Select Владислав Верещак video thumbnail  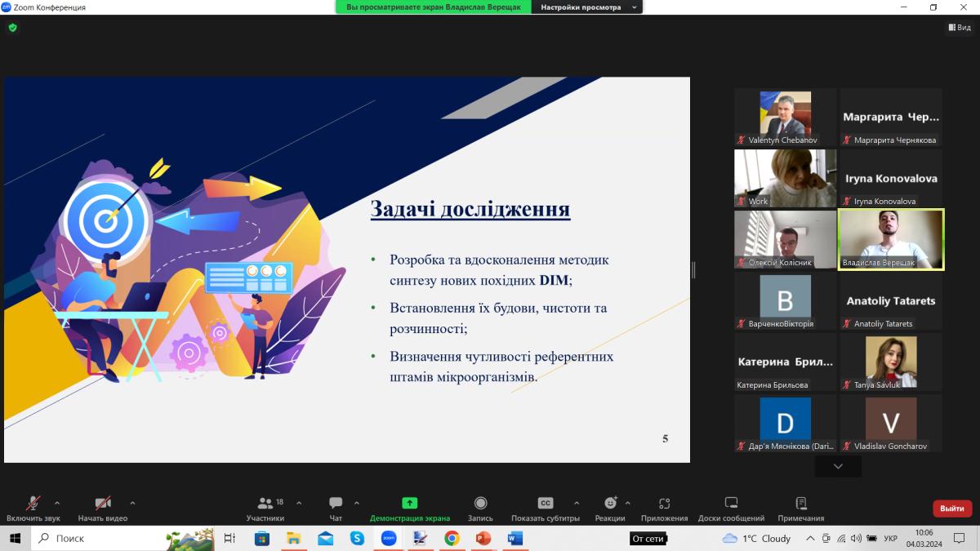coord(891,239)
